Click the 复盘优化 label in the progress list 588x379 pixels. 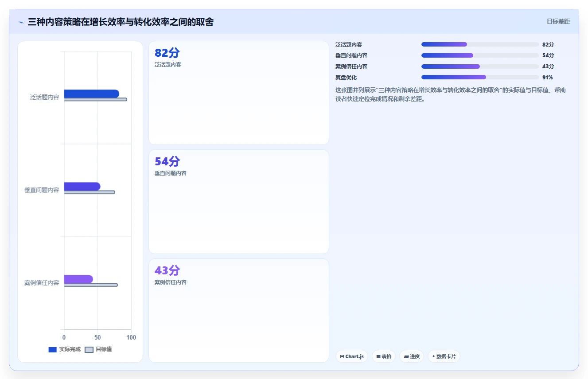point(346,77)
